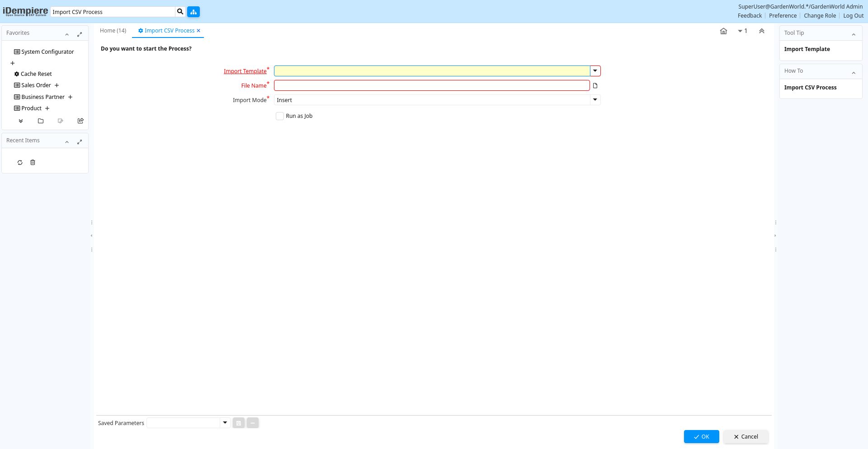868x449 pixels.
Task: Maximize the Favorites panel
Action: click(80, 34)
